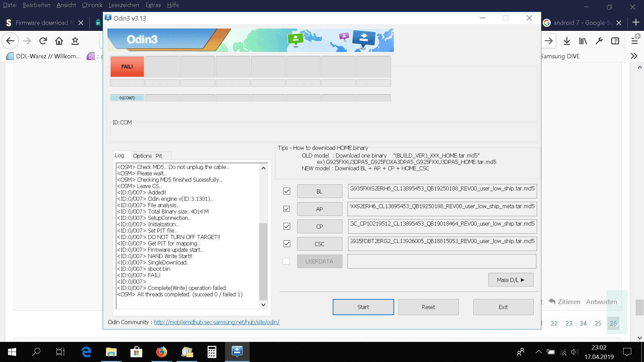This screenshot has width=644, height=362.
Task: Open DDL-Warez bookmark in toolbar
Action: tap(44, 56)
